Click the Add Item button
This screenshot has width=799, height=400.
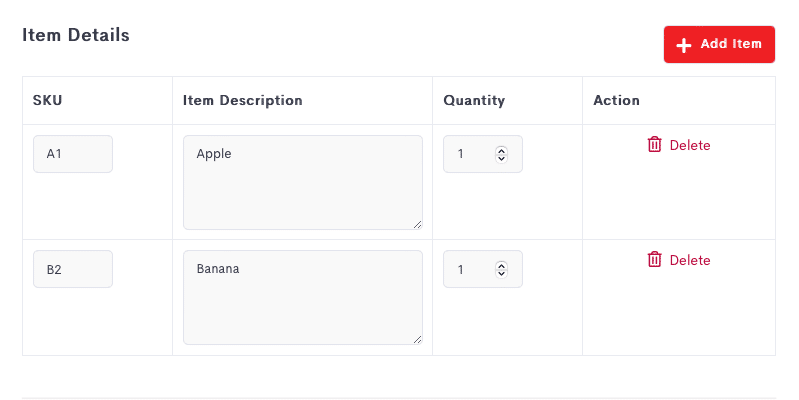pos(719,44)
